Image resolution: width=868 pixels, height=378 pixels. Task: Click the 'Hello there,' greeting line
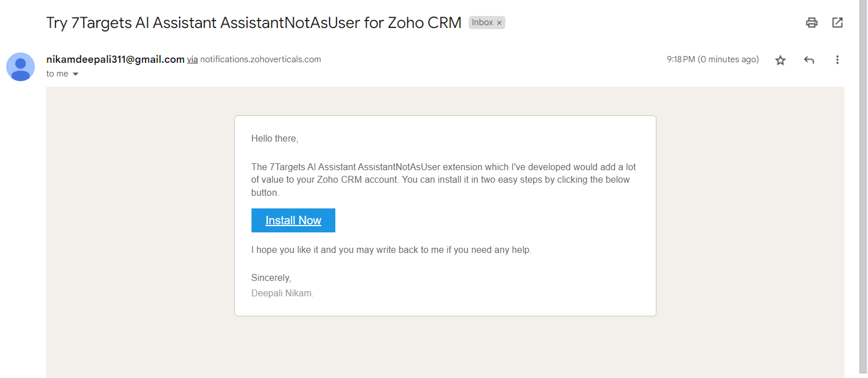(274, 139)
